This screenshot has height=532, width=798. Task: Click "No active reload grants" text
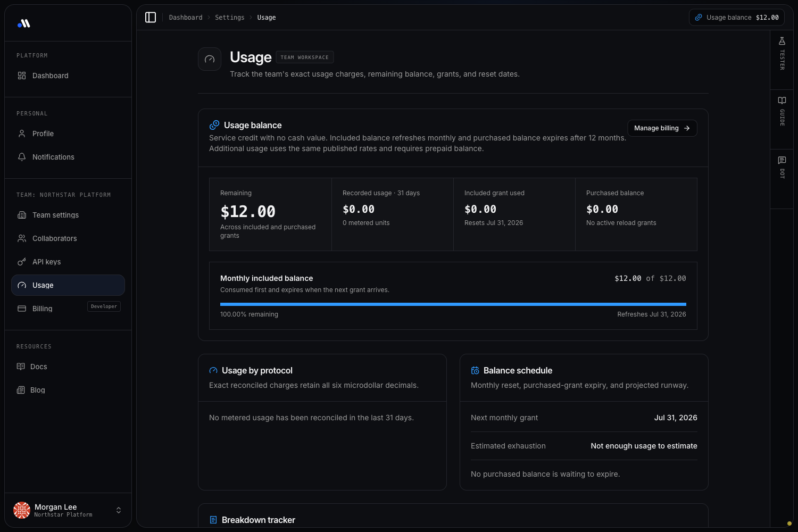(621, 223)
